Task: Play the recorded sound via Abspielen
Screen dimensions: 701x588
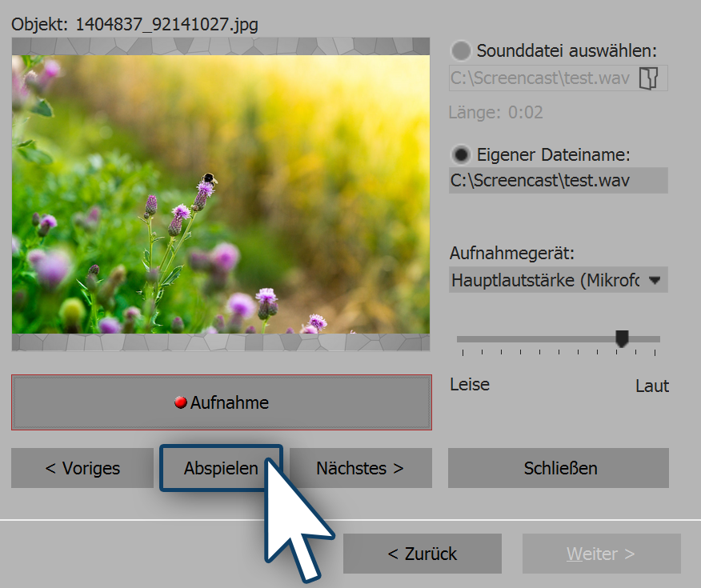Action: (x=221, y=468)
